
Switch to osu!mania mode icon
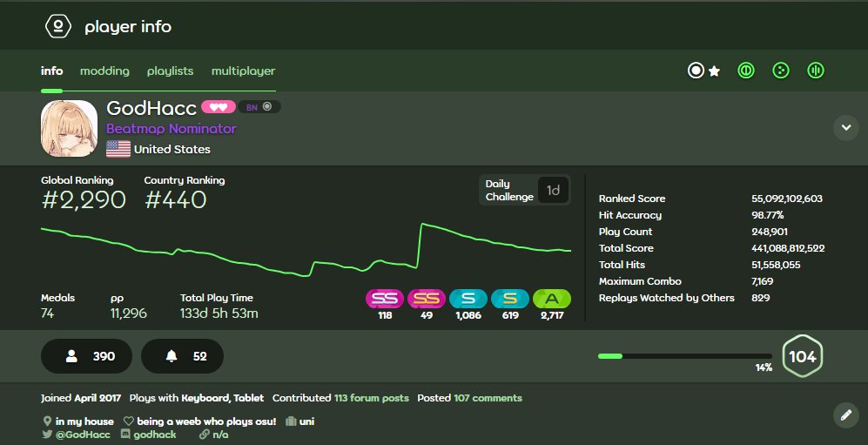click(816, 71)
